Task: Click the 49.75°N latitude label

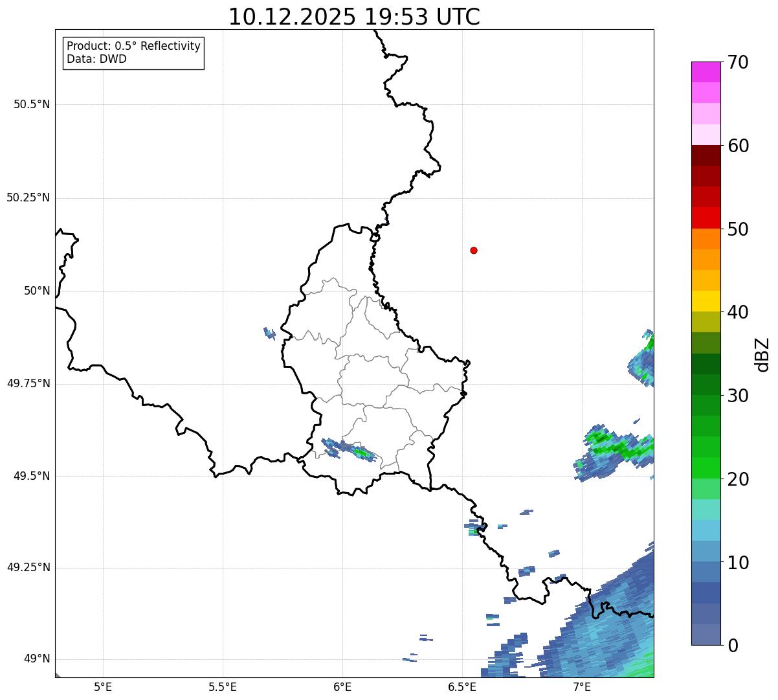Action: [28, 383]
